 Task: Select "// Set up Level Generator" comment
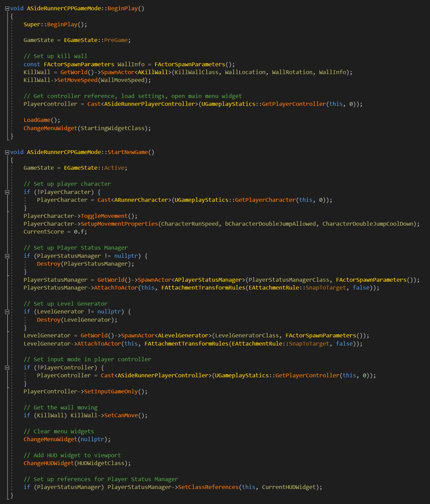66,304
